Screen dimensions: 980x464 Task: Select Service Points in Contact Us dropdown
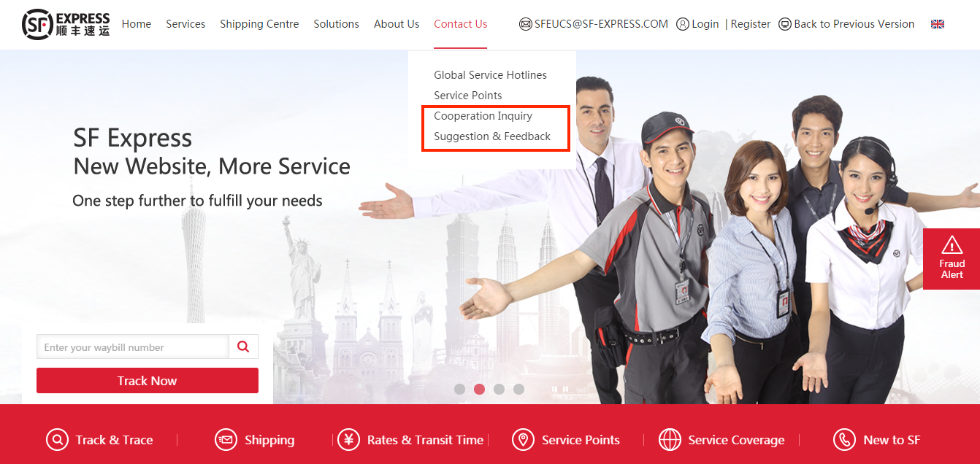point(468,96)
